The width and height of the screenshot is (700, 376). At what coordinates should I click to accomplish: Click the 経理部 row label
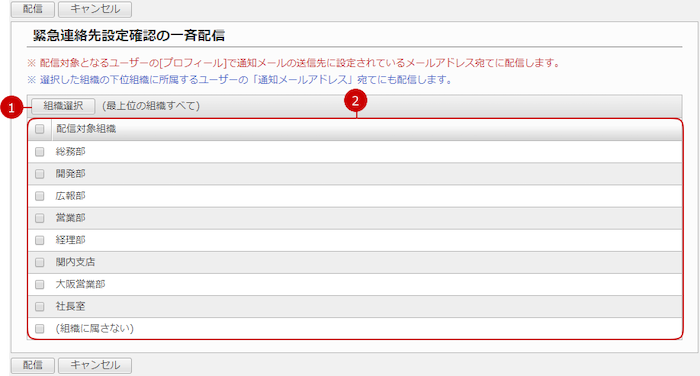pyautogui.click(x=71, y=240)
